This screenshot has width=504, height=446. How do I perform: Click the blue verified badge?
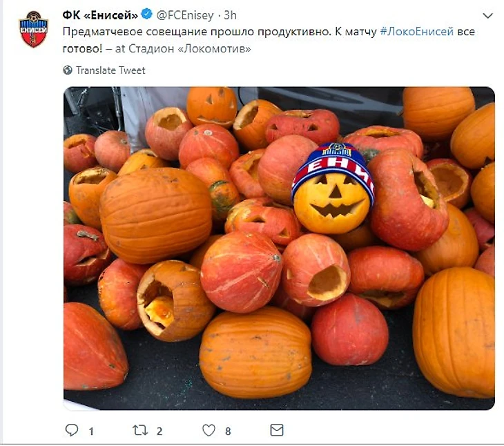[x=146, y=14]
